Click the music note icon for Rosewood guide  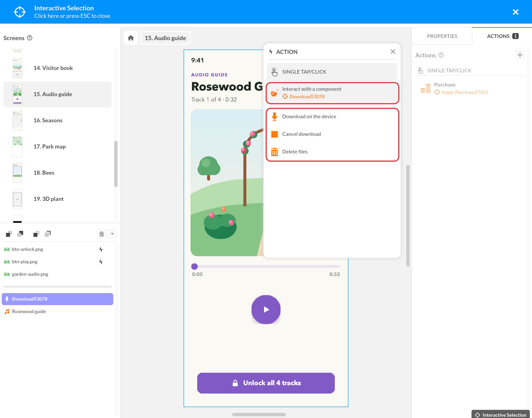click(x=7, y=312)
